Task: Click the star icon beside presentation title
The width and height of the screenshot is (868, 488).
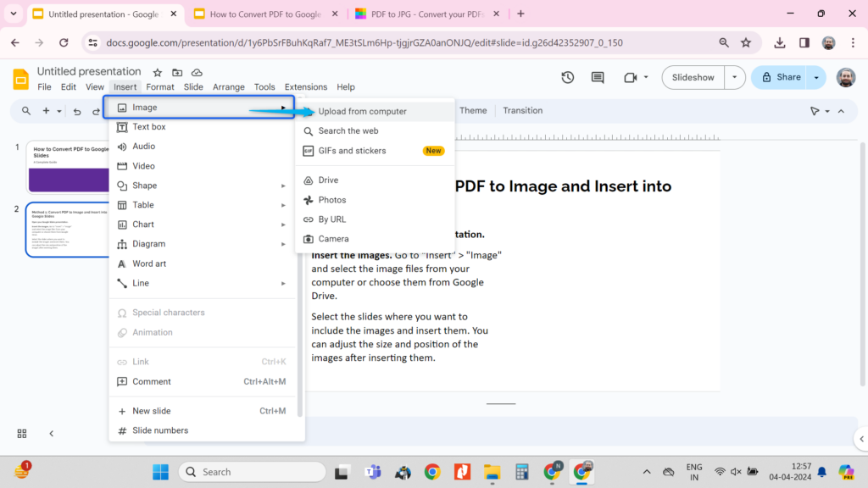Action: (157, 73)
